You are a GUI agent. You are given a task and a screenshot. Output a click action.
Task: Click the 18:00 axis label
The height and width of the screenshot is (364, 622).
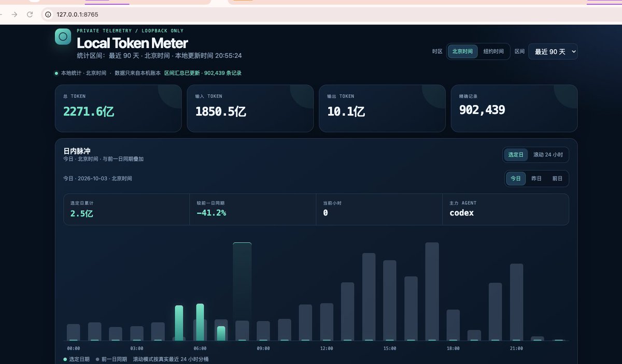pos(453,348)
